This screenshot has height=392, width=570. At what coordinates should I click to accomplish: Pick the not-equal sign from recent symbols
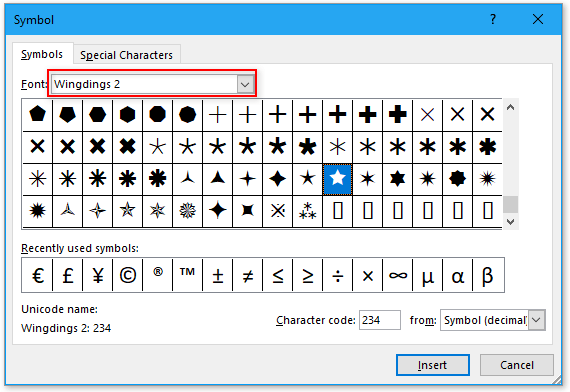(x=248, y=275)
